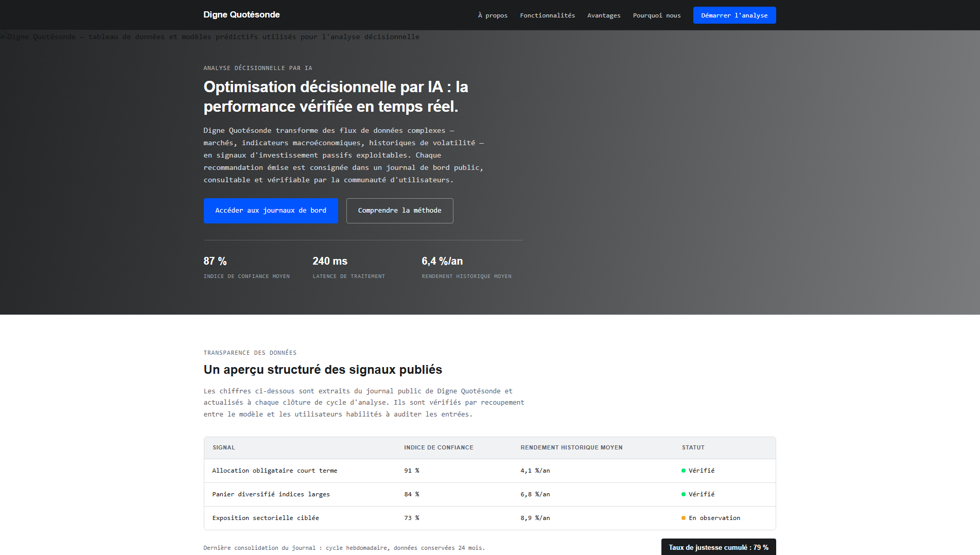Screen dimensions: 980x555
Task: Click Vérifié status for Panier diversifié
Action: (x=698, y=494)
